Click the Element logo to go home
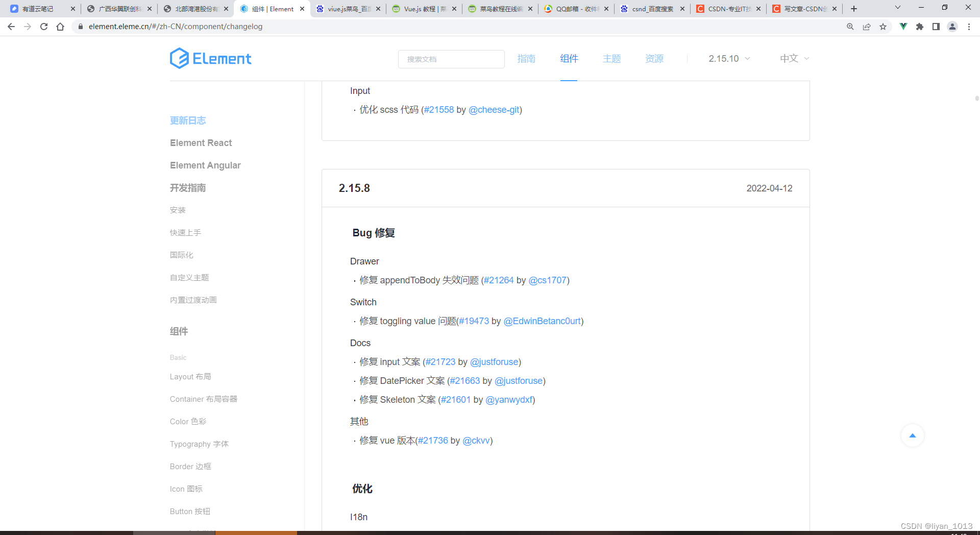Viewport: 980px width, 535px height. click(210, 58)
